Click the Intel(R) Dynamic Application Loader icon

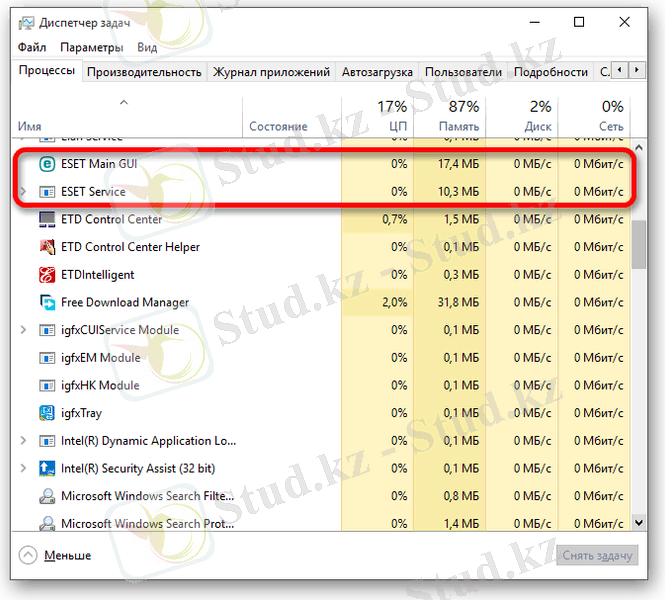[47, 441]
